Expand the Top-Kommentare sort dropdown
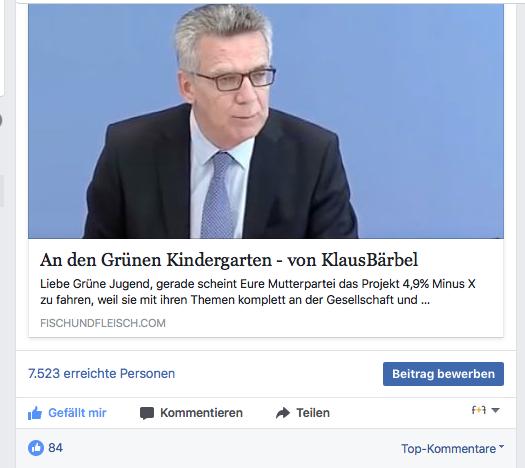Viewport: 525px width, 468px height. click(453, 449)
